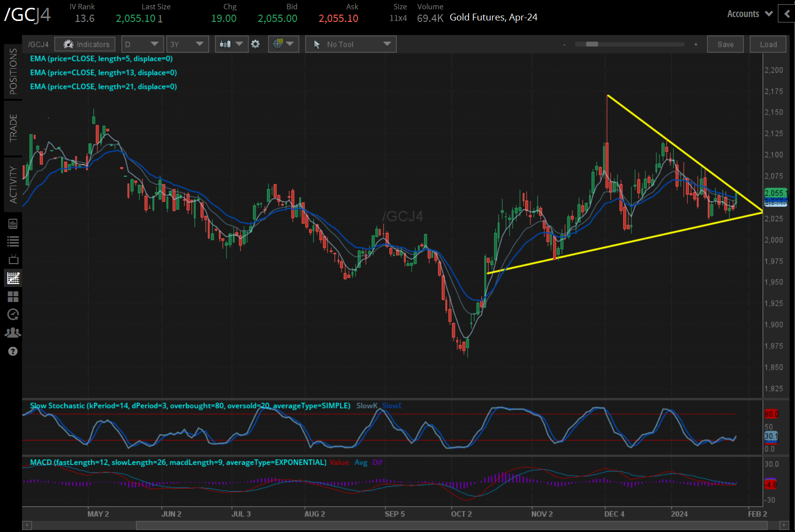The width and height of the screenshot is (795, 532).
Task: Expand the 3Y time range dropdown
Action: click(188, 44)
